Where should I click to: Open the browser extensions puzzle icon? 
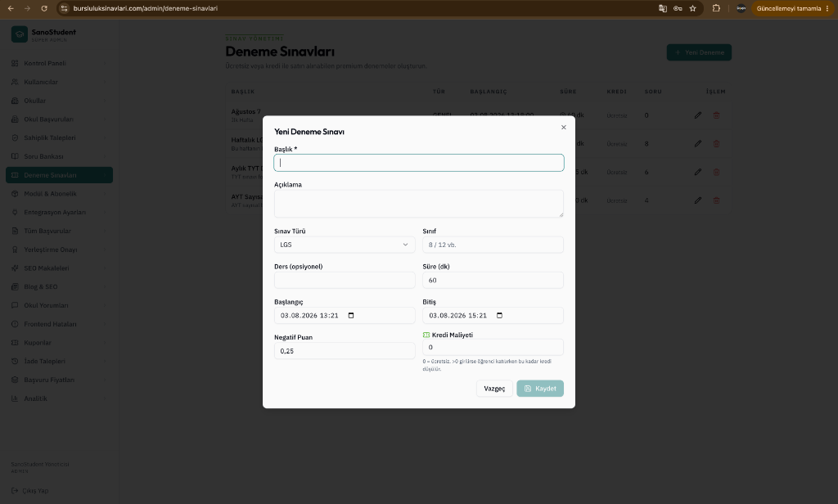(x=716, y=8)
